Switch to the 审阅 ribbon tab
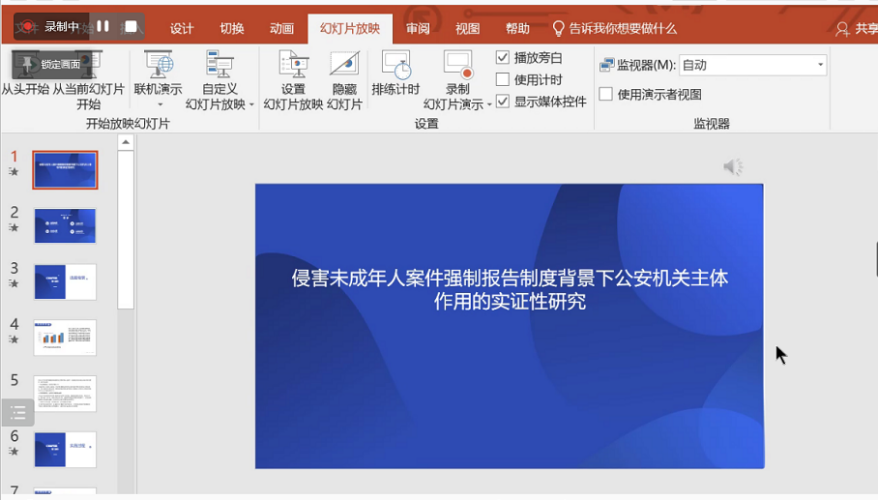 click(418, 29)
